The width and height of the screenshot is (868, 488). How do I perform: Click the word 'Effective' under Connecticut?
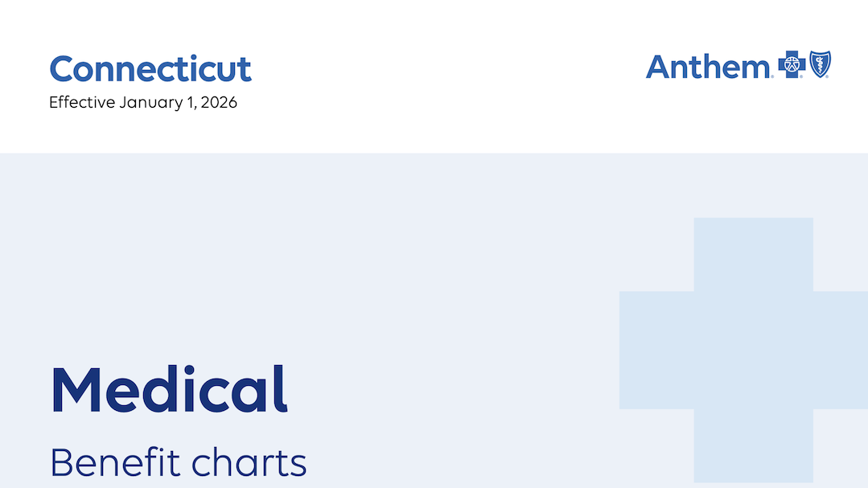point(81,103)
